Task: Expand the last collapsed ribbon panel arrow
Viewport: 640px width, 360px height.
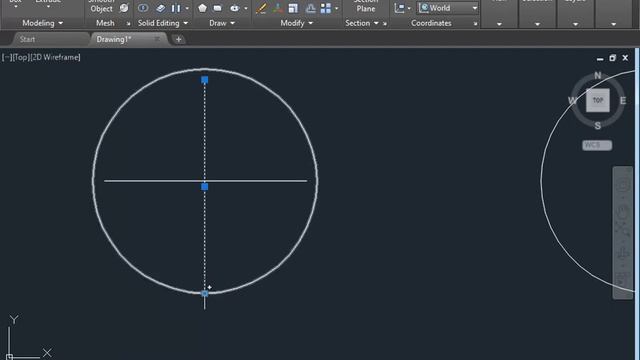Action: [x=613, y=24]
